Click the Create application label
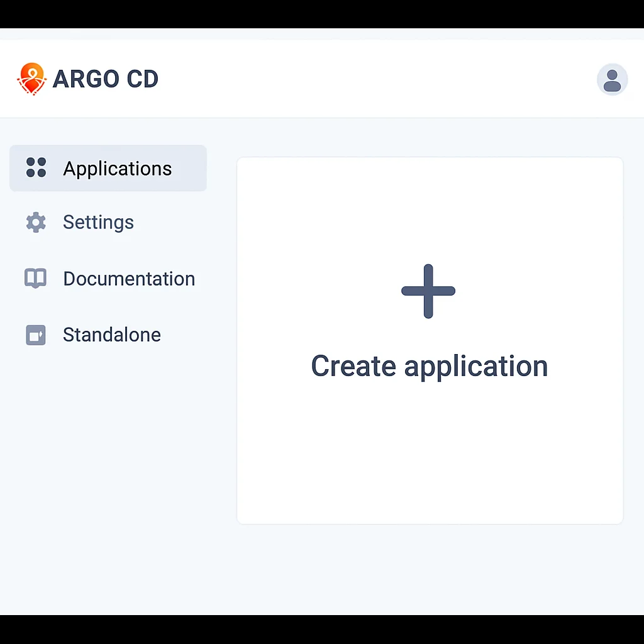 (x=430, y=367)
